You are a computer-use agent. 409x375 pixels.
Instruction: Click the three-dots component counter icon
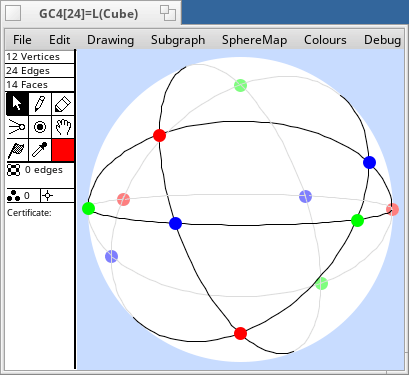pos(13,196)
